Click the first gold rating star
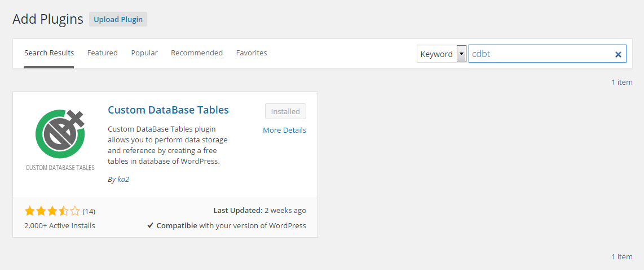The image size is (644, 270). [30, 211]
